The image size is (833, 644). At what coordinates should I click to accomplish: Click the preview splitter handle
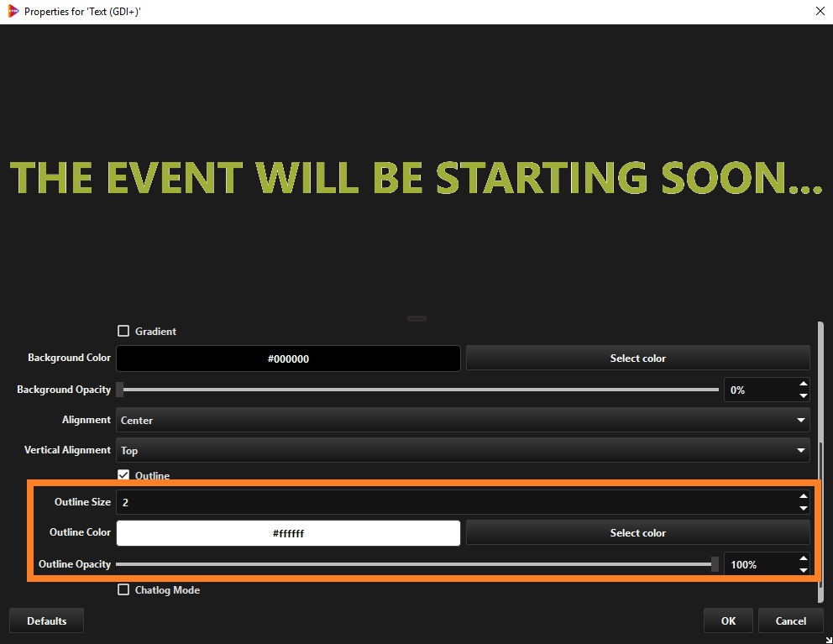(417, 318)
